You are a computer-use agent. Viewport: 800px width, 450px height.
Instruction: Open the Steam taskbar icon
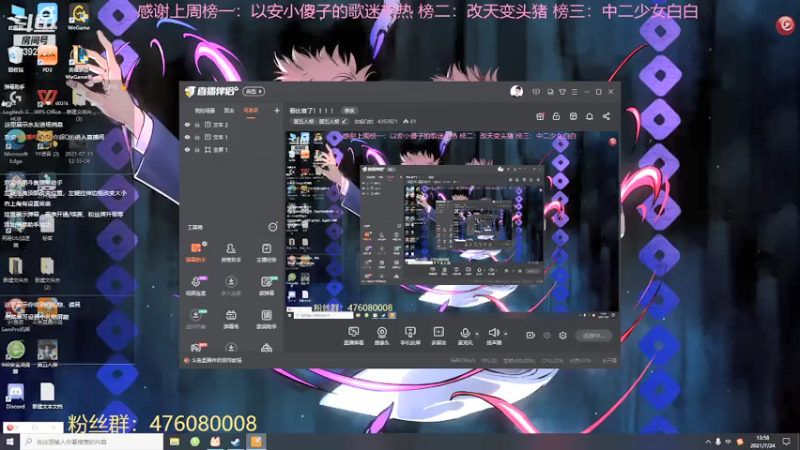[x=236, y=441]
